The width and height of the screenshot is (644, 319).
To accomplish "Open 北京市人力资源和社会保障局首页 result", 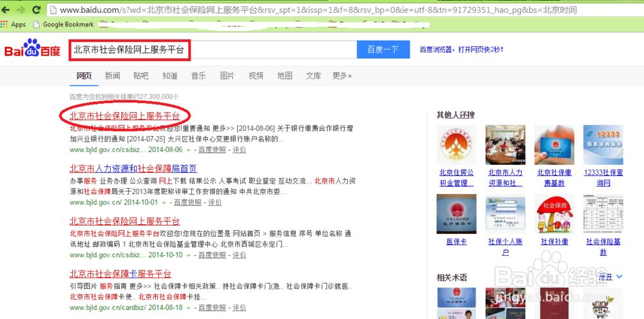I will pyautogui.click(x=133, y=169).
